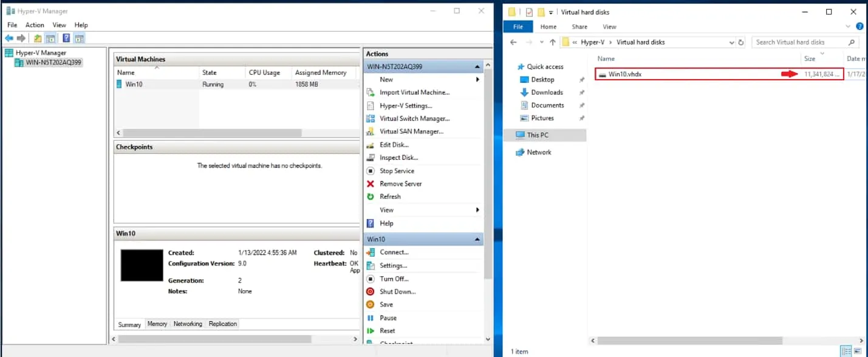This screenshot has width=868, height=357.
Task: Open Hyper-V Settings... action
Action: pos(406,106)
